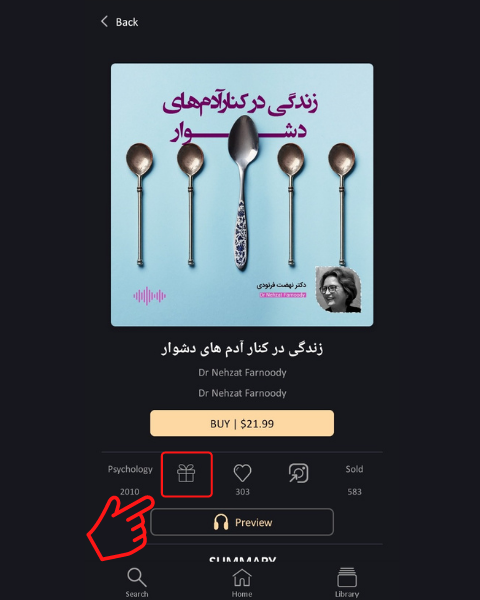The image size is (480, 600).
Task: Go Back using the Back label
Action: [x=127, y=22]
